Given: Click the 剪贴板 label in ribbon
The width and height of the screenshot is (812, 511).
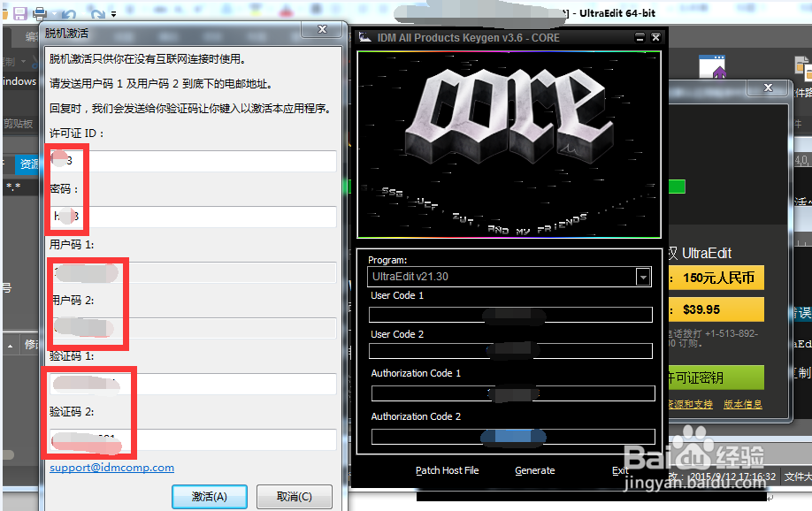Looking at the screenshot, I should coord(19,124).
